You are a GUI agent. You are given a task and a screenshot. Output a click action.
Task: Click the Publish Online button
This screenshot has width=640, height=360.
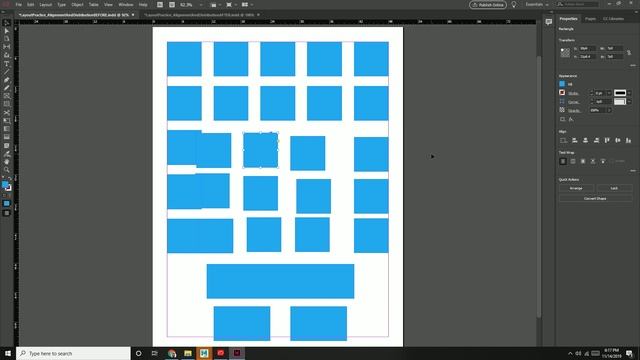click(x=488, y=4)
